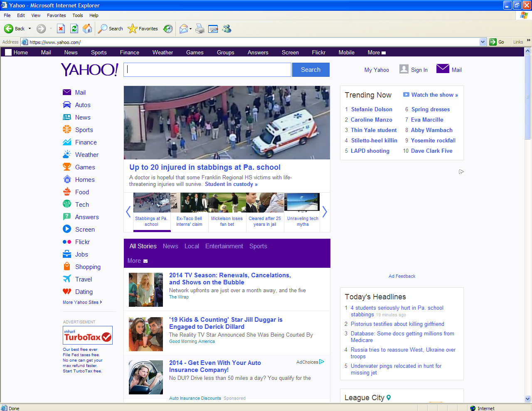Show previous stories with left carousel chevron
This screenshot has height=411, width=532.
128,212
